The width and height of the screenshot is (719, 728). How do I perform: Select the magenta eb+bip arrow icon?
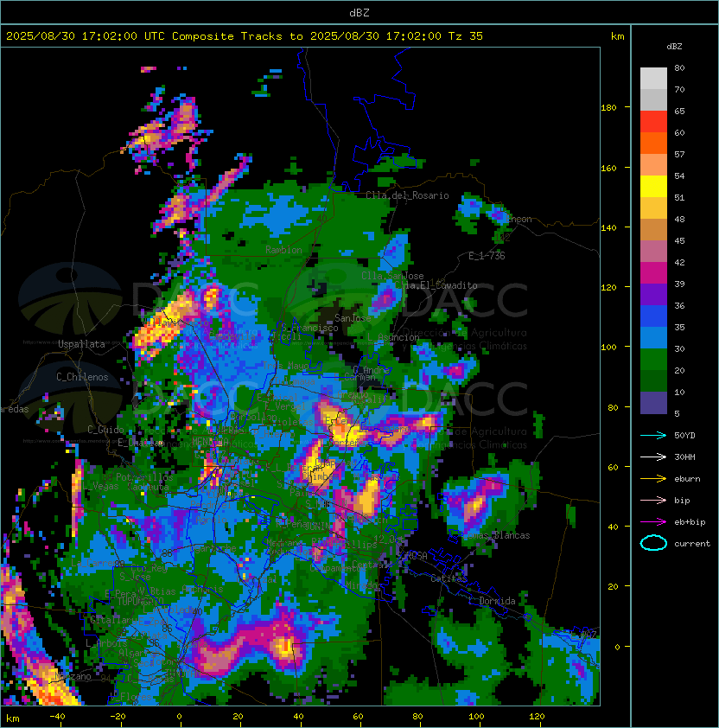pos(653,521)
